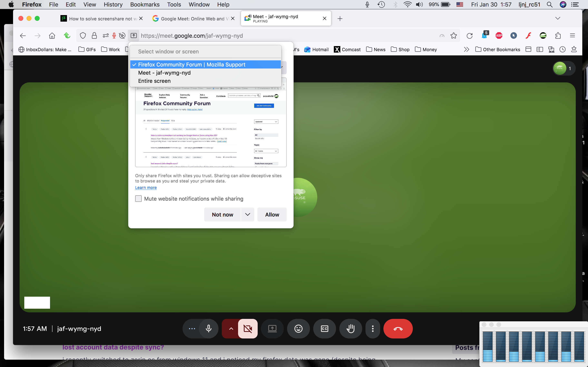The height and width of the screenshot is (367, 588).
Task: Check Mute website notifications while sharing
Action: 138,199
